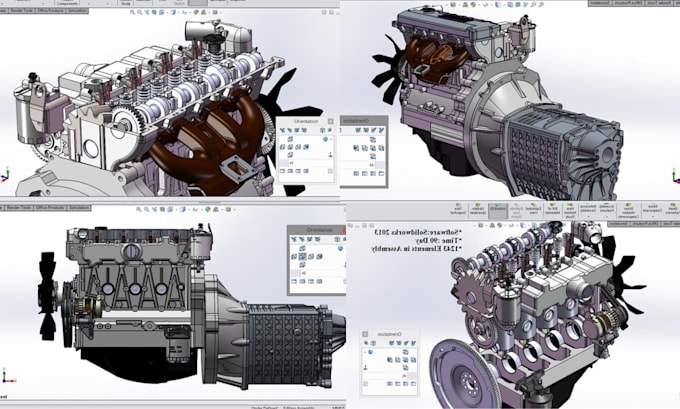Screen dimensions: 680x409
Task: Update Speedpak button in mirrored lower-right ribbon
Action: pos(478,209)
